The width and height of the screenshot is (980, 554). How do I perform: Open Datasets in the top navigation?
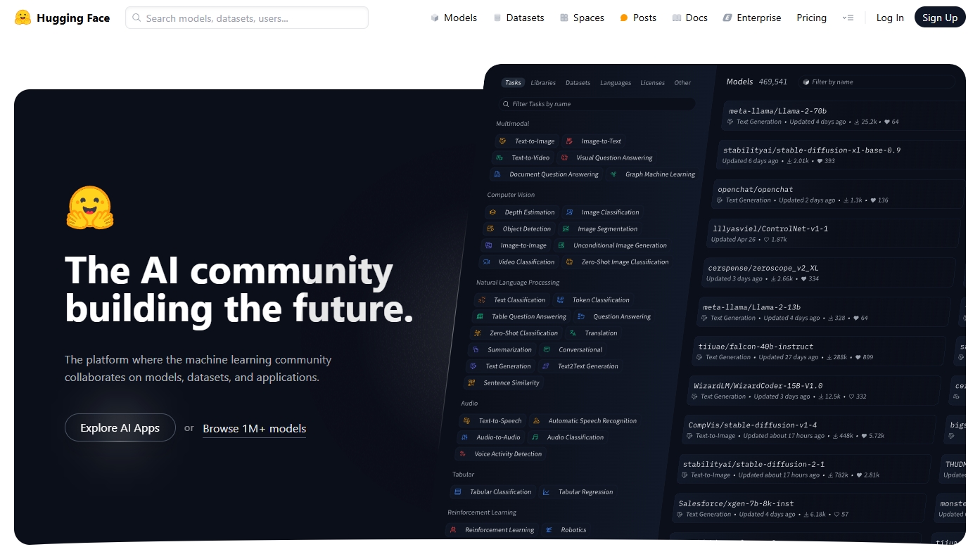pos(525,18)
